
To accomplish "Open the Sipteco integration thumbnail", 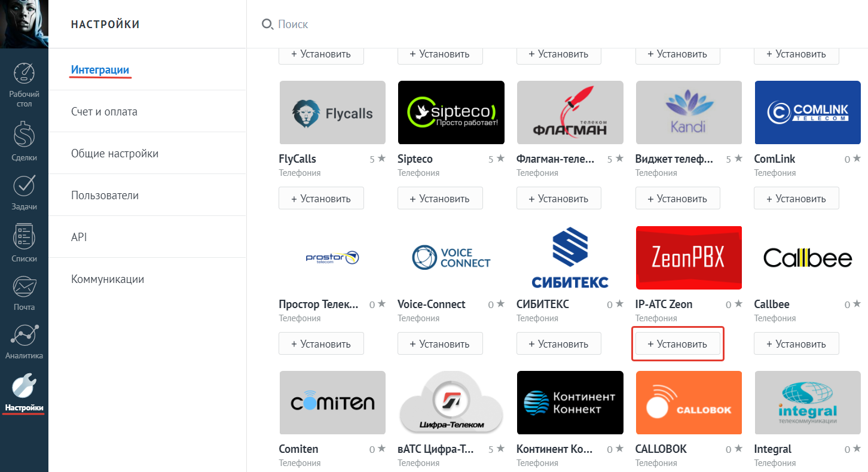I will pyautogui.click(x=451, y=112).
